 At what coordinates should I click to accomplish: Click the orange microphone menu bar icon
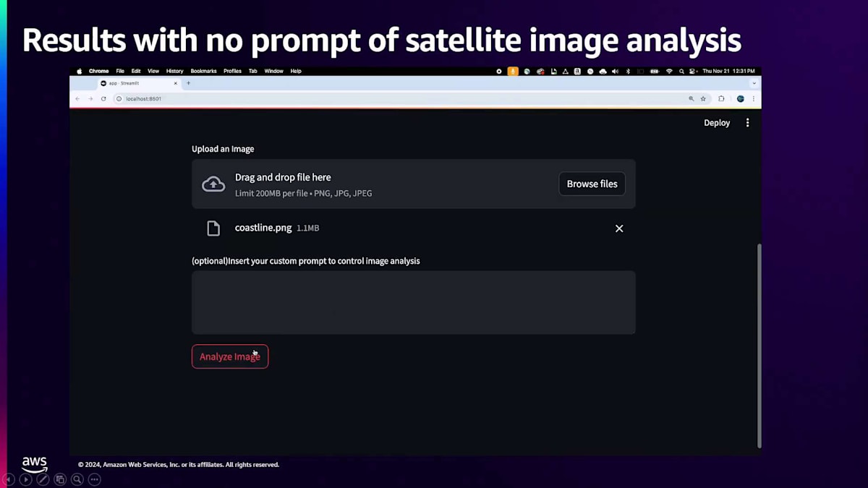[x=513, y=72]
